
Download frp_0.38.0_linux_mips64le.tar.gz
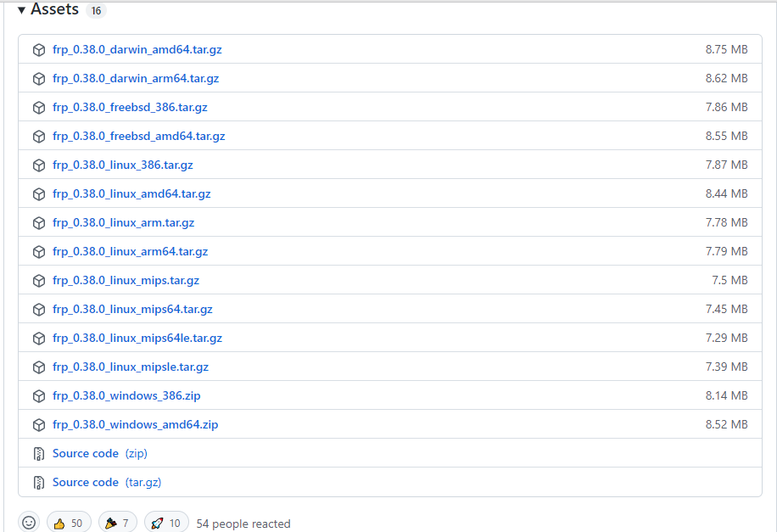[137, 338]
